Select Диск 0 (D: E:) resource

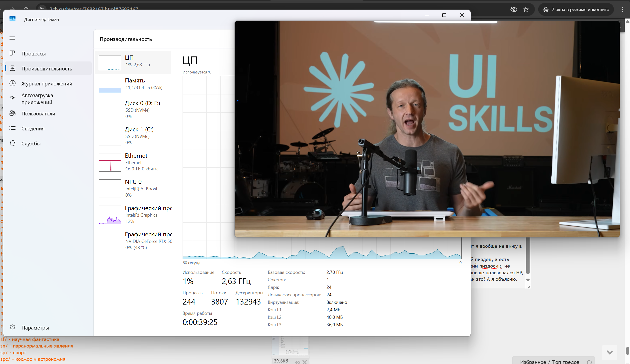point(133,110)
